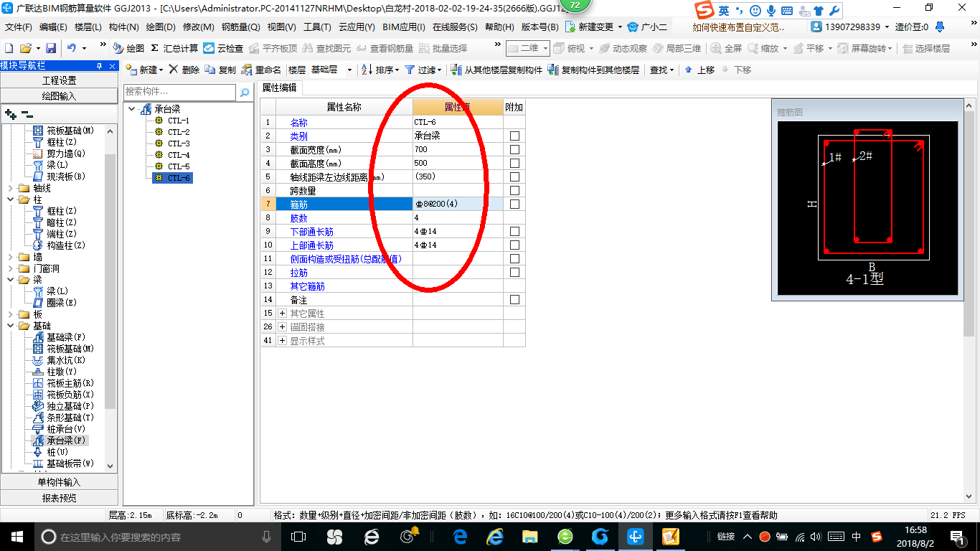This screenshot has height=551, width=980.
Task: Open the BIM应用(I) menu
Action: (x=404, y=27)
